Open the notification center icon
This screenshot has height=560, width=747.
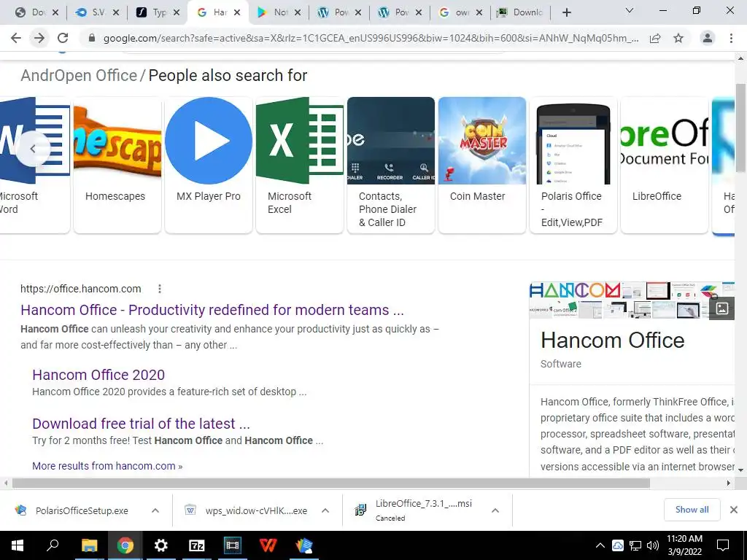(723, 545)
